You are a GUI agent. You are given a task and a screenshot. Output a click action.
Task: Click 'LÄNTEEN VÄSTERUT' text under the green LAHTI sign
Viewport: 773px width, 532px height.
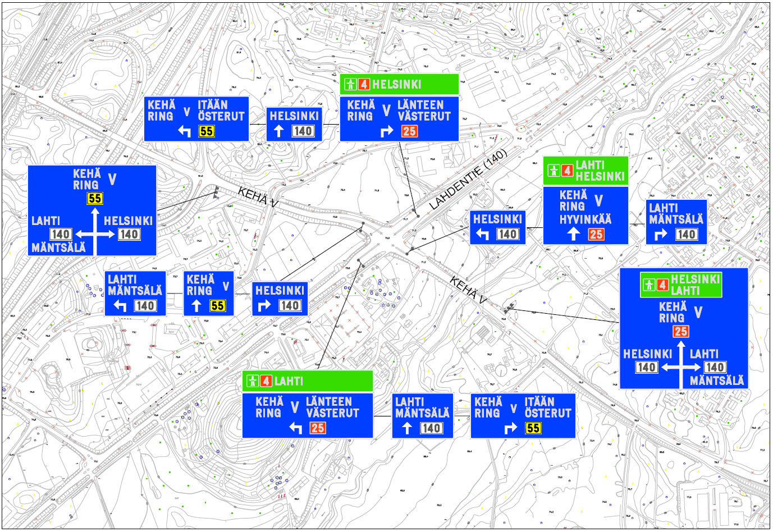coord(332,407)
